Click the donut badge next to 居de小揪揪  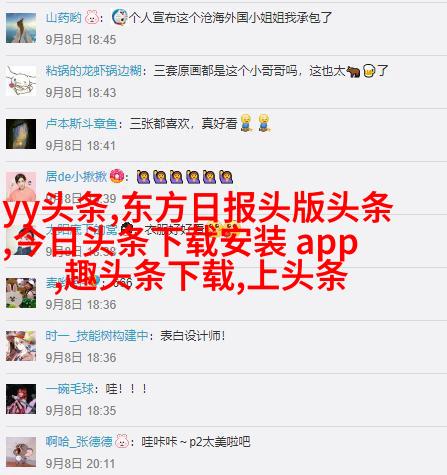point(117,176)
